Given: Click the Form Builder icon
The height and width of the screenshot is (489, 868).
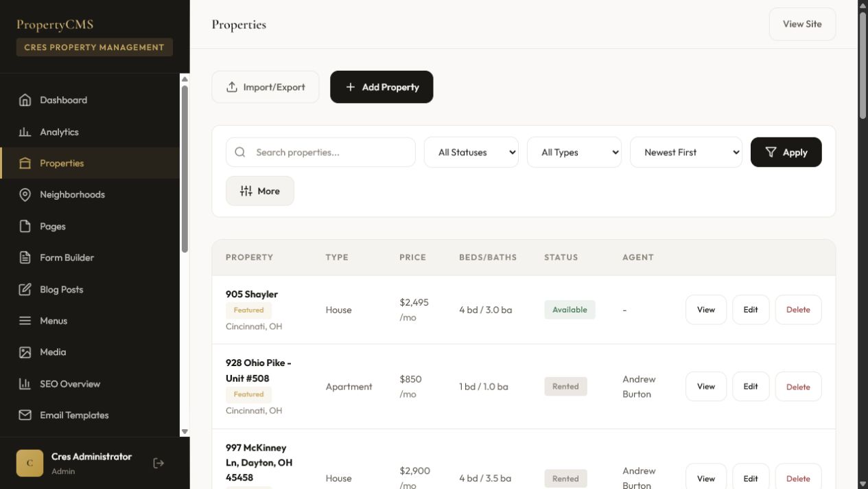Looking at the screenshot, I should (x=25, y=258).
